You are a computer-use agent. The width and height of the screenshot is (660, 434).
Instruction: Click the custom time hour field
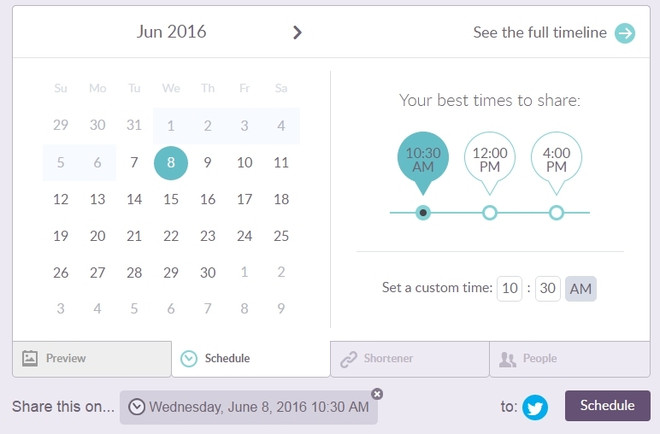point(509,289)
